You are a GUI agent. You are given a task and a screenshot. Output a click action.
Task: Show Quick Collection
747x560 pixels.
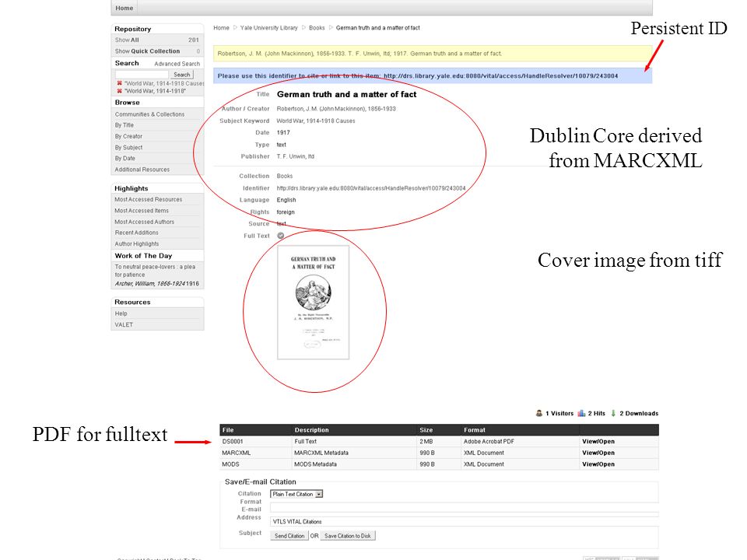click(147, 51)
